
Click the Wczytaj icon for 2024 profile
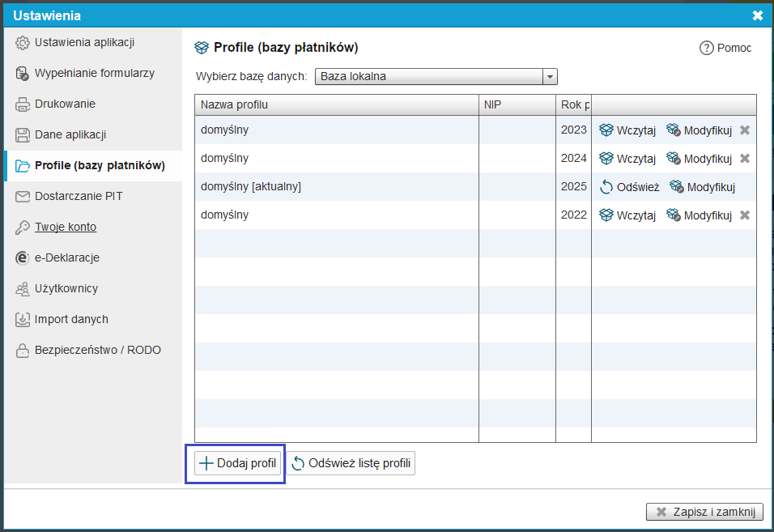(x=606, y=159)
